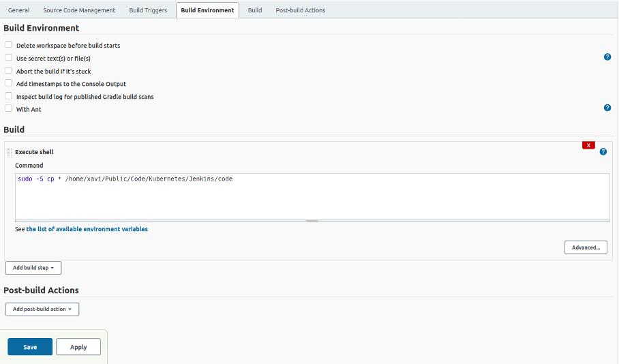Jump to the Build tab
The width and height of the screenshot is (619, 364).
(x=255, y=10)
